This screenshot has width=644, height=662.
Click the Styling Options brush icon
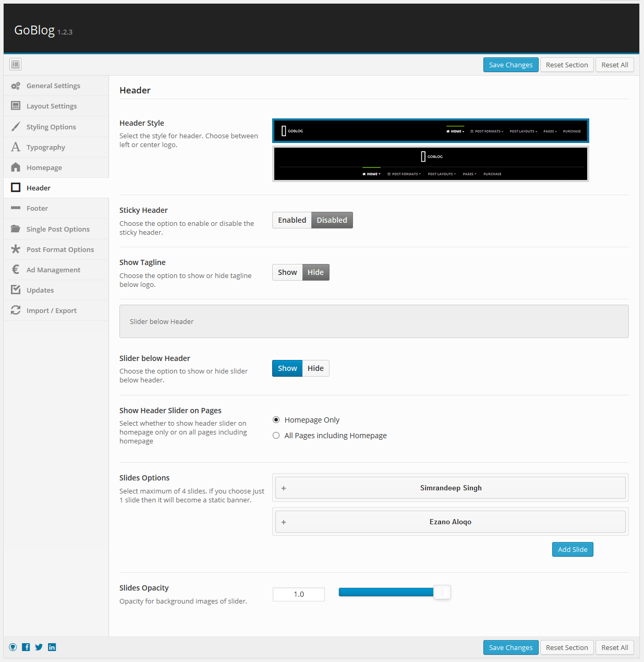(x=16, y=127)
